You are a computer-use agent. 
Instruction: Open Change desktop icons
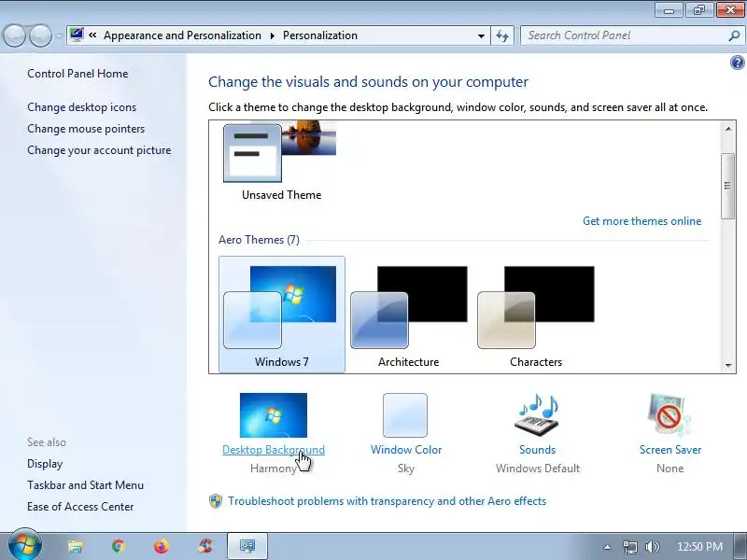(81, 107)
